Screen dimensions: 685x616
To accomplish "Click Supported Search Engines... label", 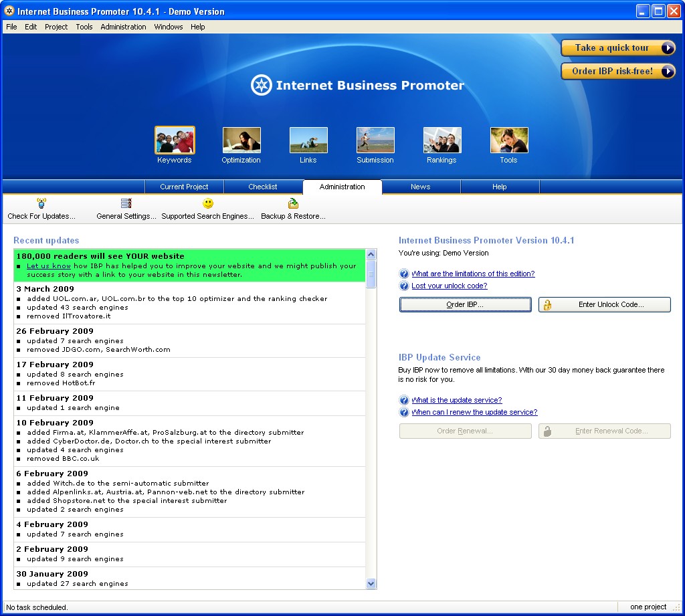I will (x=207, y=216).
